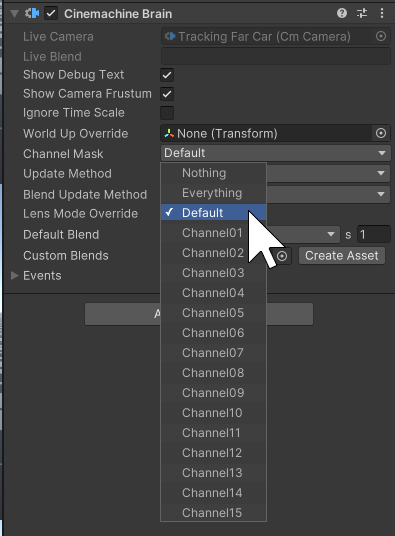Click the Cinemachine Brain title text
Viewport: 395px width, 536px height.
pyautogui.click(x=118, y=14)
